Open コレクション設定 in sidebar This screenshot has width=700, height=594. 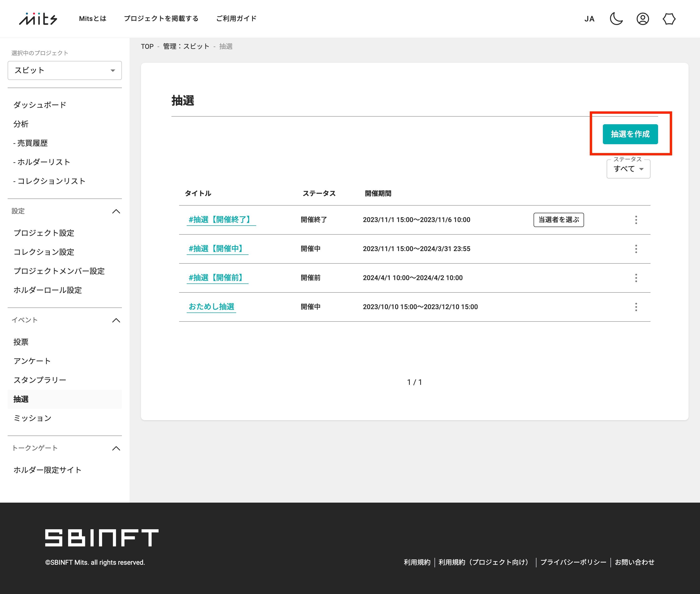pyautogui.click(x=44, y=252)
